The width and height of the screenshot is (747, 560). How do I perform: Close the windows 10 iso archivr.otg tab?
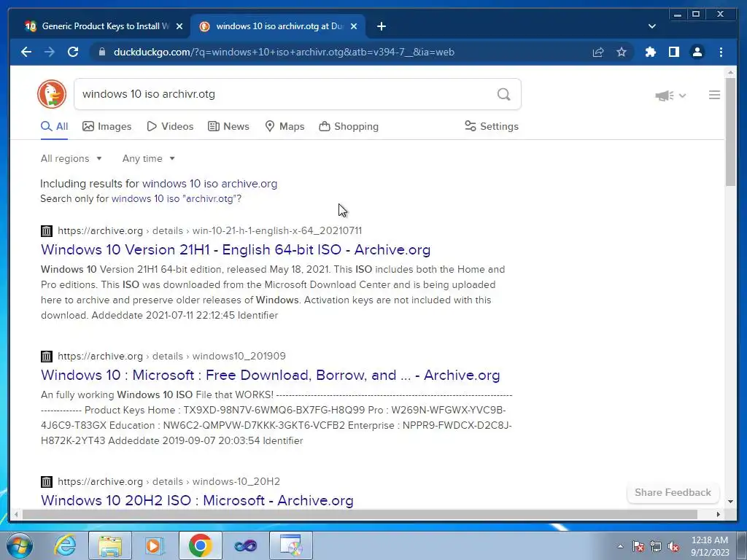[x=354, y=26]
